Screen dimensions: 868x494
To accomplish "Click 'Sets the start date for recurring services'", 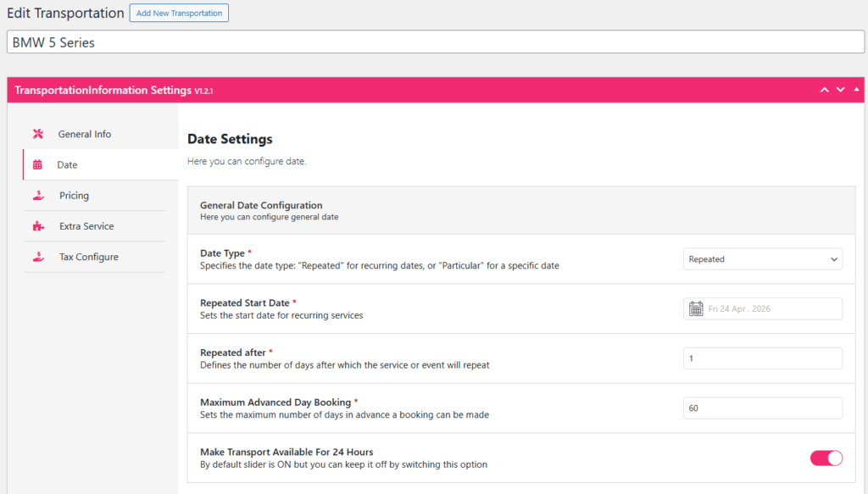I will coord(281,315).
